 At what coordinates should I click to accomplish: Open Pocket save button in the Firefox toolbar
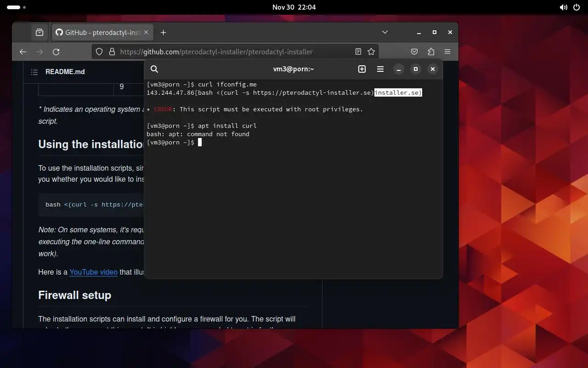(x=414, y=52)
